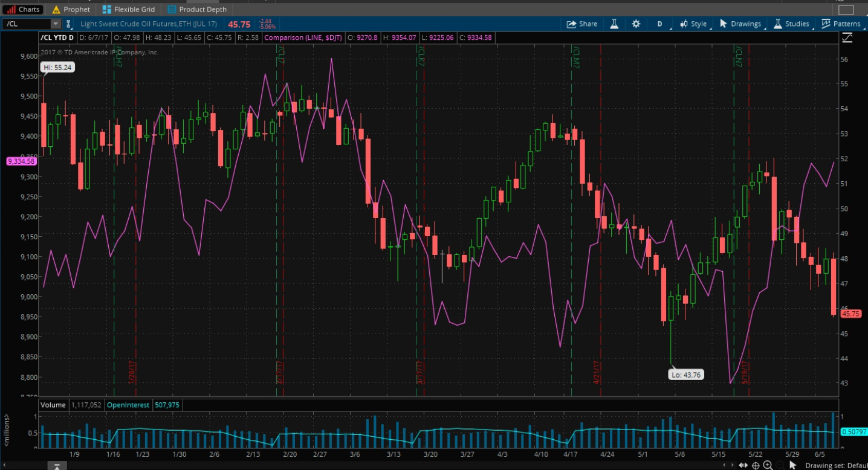Click the L: 45.65 low value

[x=190, y=37]
